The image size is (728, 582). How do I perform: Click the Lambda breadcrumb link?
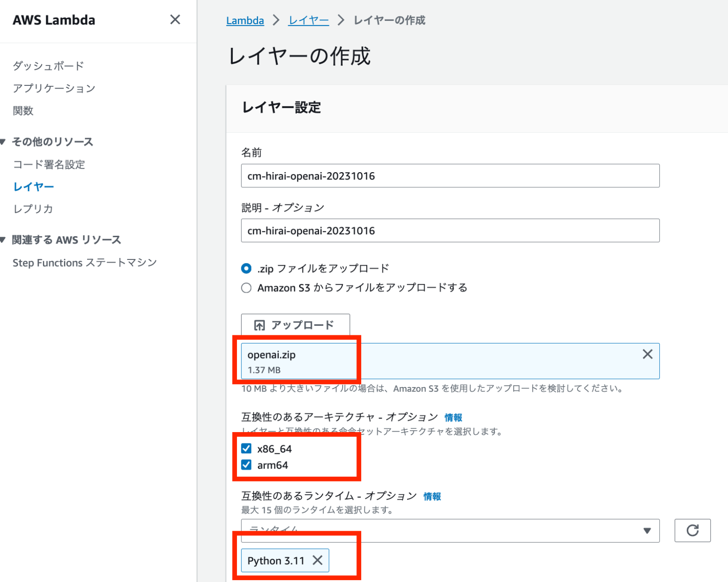pos(245,20)
